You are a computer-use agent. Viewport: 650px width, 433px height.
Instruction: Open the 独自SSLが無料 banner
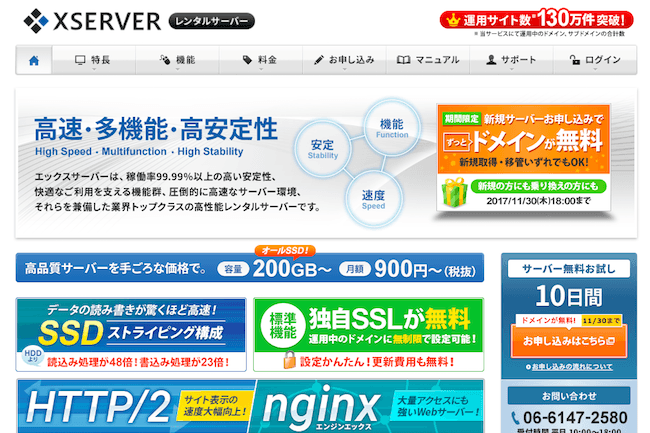369,334
